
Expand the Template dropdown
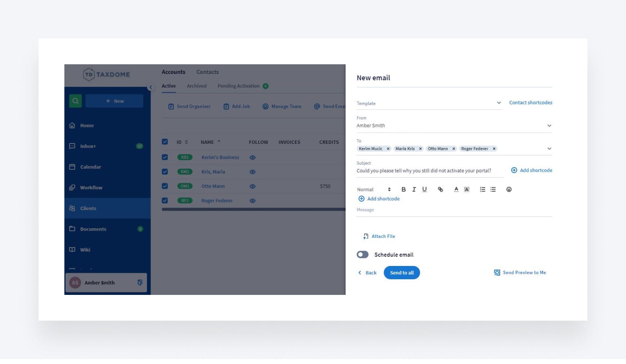(498, 103)
